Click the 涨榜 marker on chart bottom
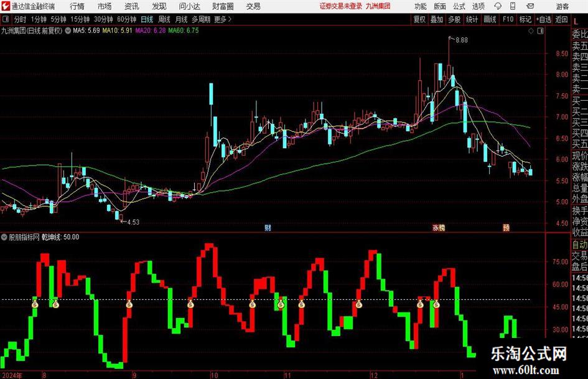The height and width of the screenshot is (379, 588). point(439,228)
